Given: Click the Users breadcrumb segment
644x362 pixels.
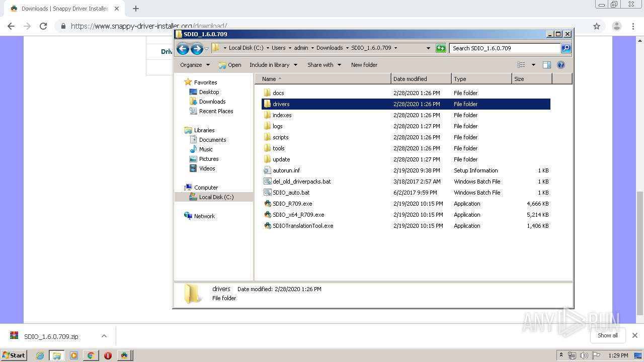Looking at the screenshot, I should [278, 48].
